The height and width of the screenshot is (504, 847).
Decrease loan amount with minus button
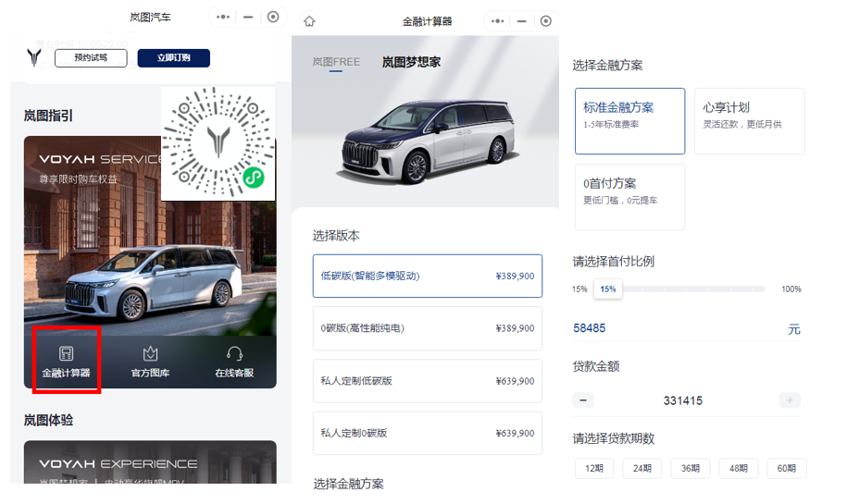[x=583, y=400]
